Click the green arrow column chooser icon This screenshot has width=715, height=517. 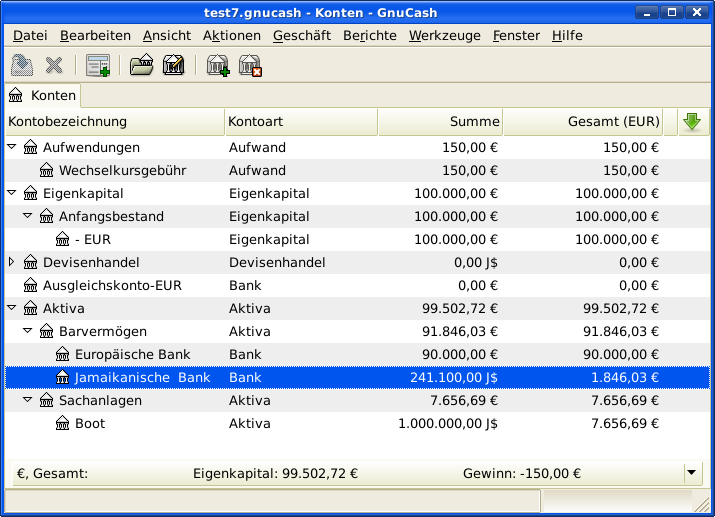pos(691,122)
